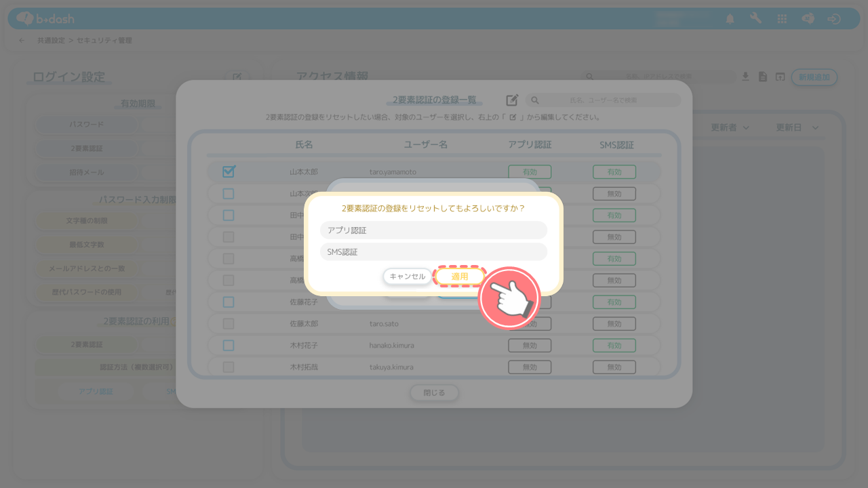Viewport: 868px width, 488px height.
Task: Click the magnifier icon in アクセス情報 search
Action: [590, 77]
